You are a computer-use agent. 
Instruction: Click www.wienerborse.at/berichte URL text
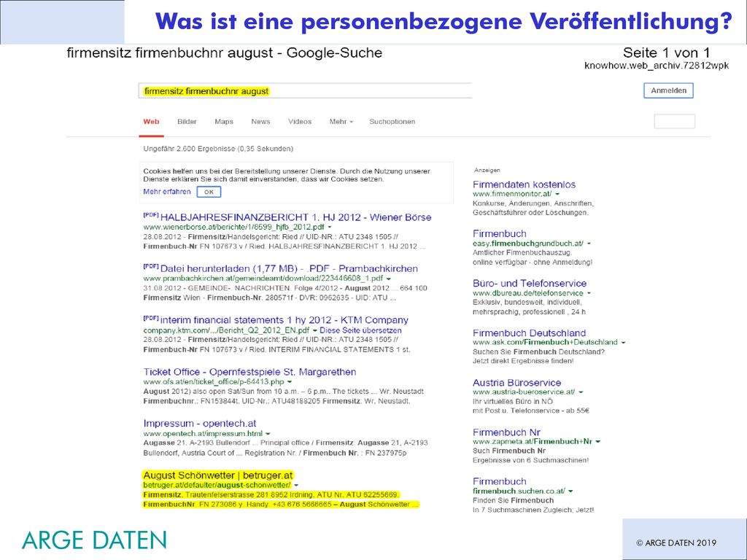pos(233,227)
